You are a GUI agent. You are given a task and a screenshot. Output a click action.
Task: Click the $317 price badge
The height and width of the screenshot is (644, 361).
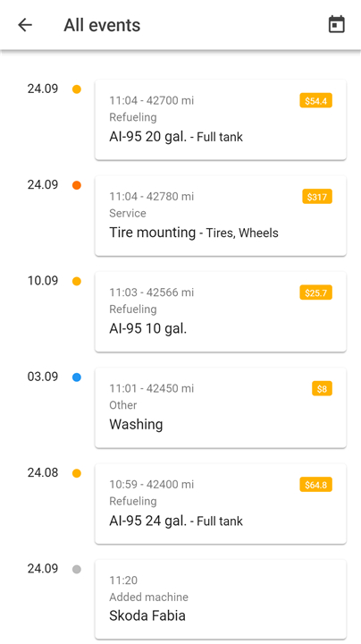tap(317, 197)
